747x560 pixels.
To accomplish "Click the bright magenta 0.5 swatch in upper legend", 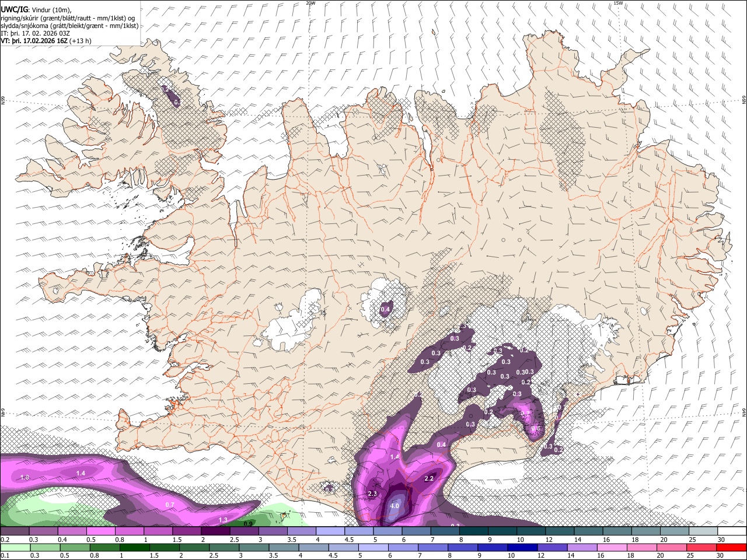I will pyautogui.click(x=100, y=531).
